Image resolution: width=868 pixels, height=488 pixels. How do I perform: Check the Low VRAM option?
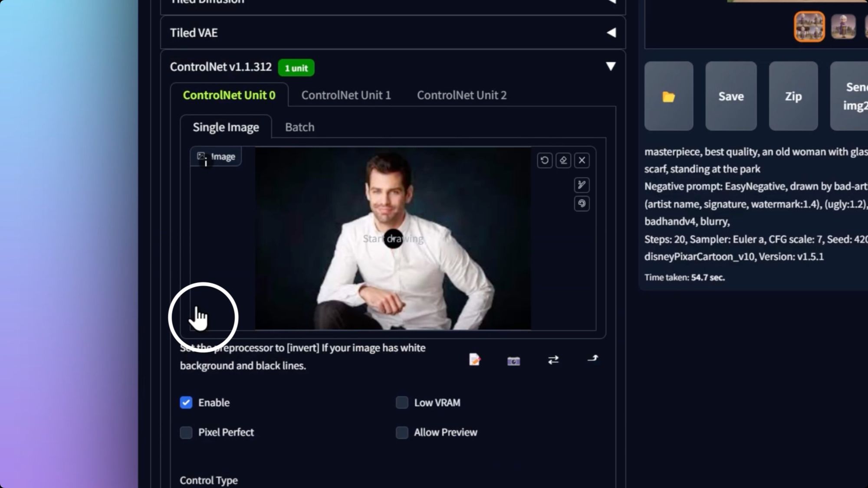[402, 403]
